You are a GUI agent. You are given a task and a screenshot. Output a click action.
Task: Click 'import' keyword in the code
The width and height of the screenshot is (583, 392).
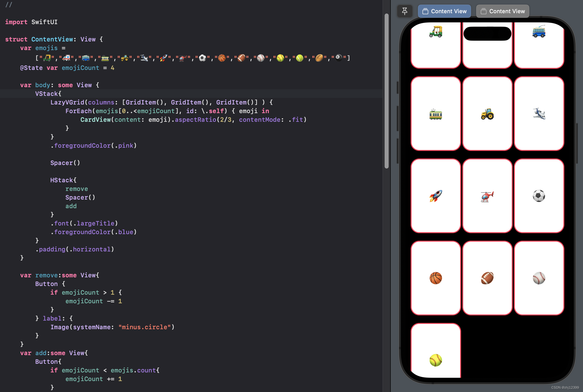coord(16,22)
